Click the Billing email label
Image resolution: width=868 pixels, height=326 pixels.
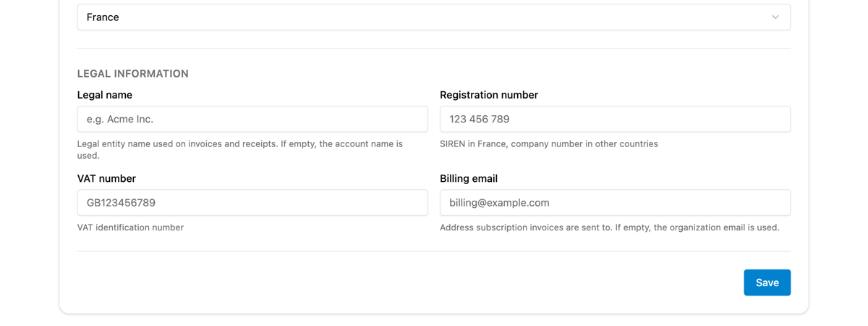469,178
